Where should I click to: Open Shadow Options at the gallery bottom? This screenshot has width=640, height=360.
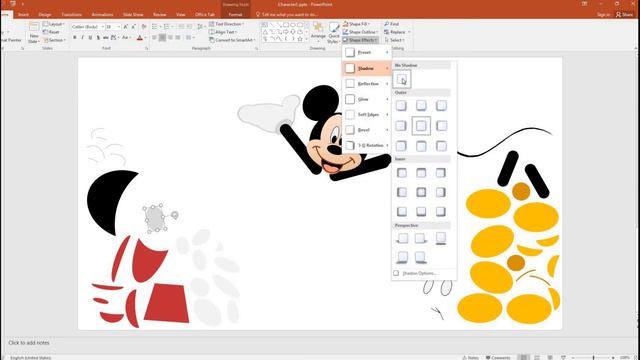point(419,273)
